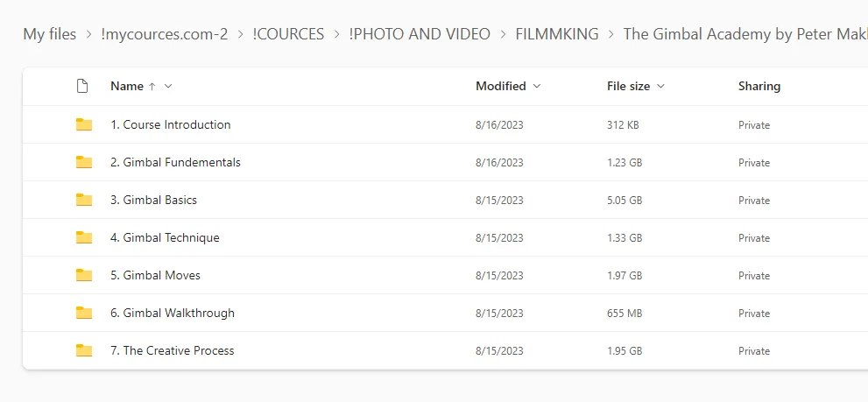Click the file type column header icon
The image size is (868, 402).
click(82, 86)
